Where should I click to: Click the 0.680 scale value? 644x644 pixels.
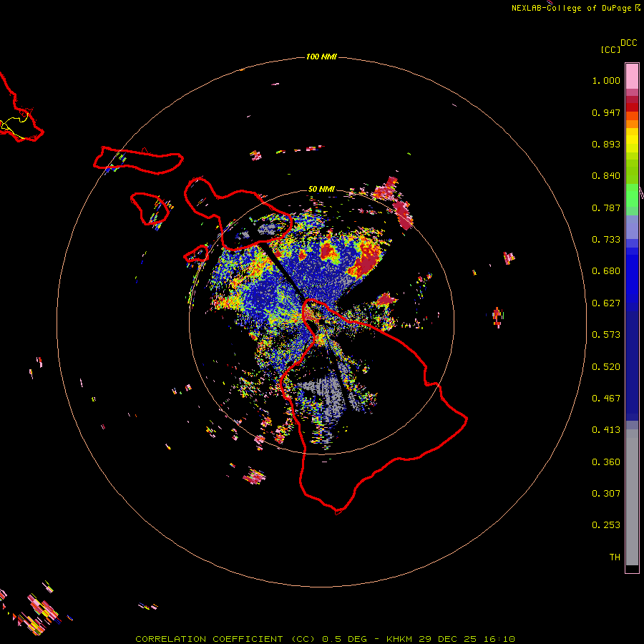[606, 271]
